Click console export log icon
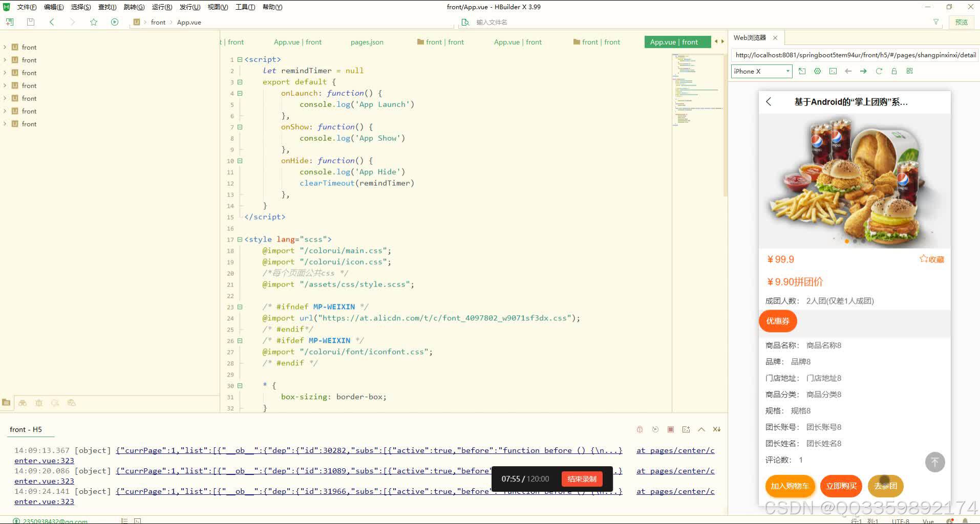Viewport: 980px width, 524px height. coord(686,429)
